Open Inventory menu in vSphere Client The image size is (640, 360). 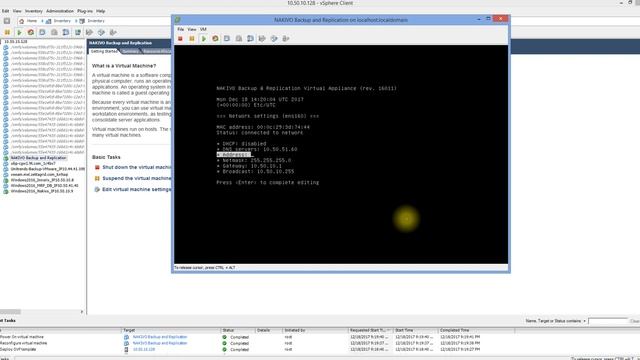34,11
